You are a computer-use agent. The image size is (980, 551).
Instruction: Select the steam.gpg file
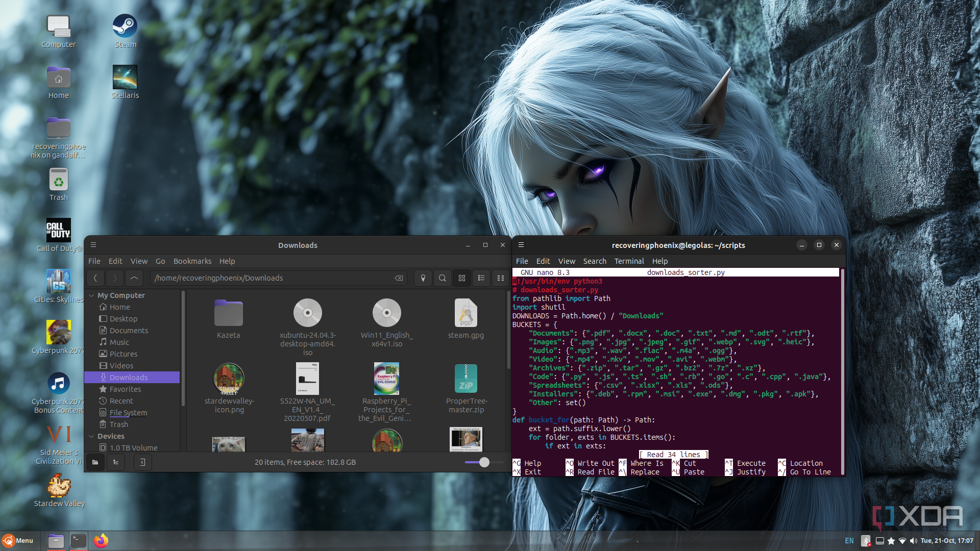coord(466,319)
